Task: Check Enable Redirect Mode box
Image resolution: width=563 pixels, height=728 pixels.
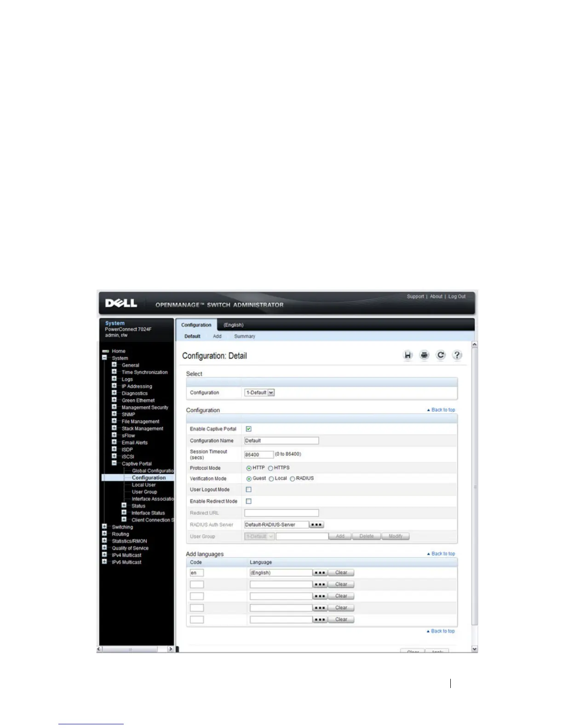Action: tap(248, 501)
